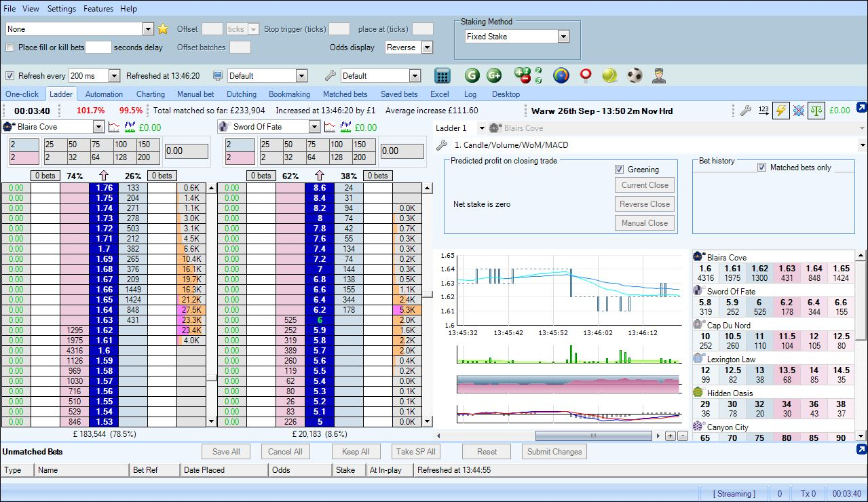This screenshot has height=502, width=868.
Task: Open the Odds display Reverse dropdown
Action: (427, 47)
